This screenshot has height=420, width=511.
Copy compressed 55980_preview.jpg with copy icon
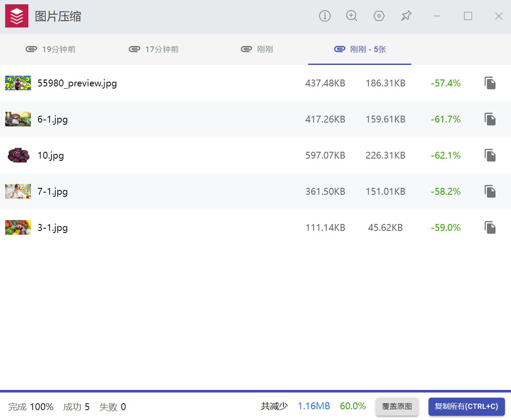tap(490, 83)
